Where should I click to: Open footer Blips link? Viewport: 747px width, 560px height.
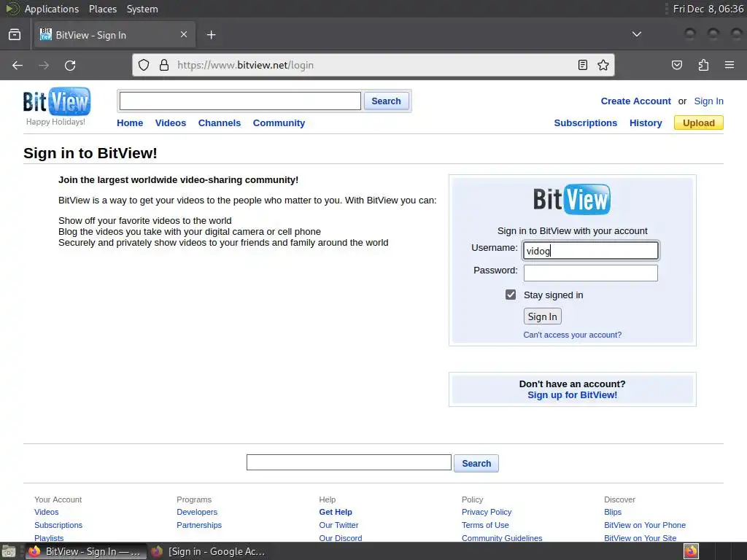(613, 512)
